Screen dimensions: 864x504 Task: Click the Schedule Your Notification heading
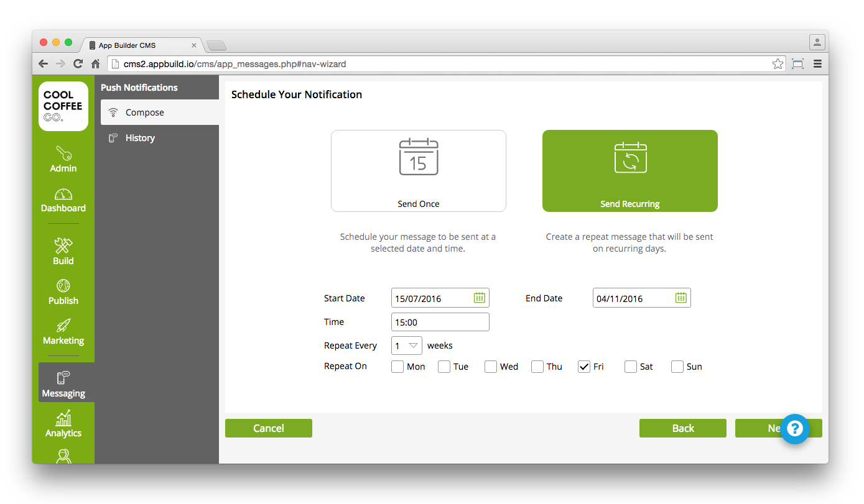pos(297,94)
